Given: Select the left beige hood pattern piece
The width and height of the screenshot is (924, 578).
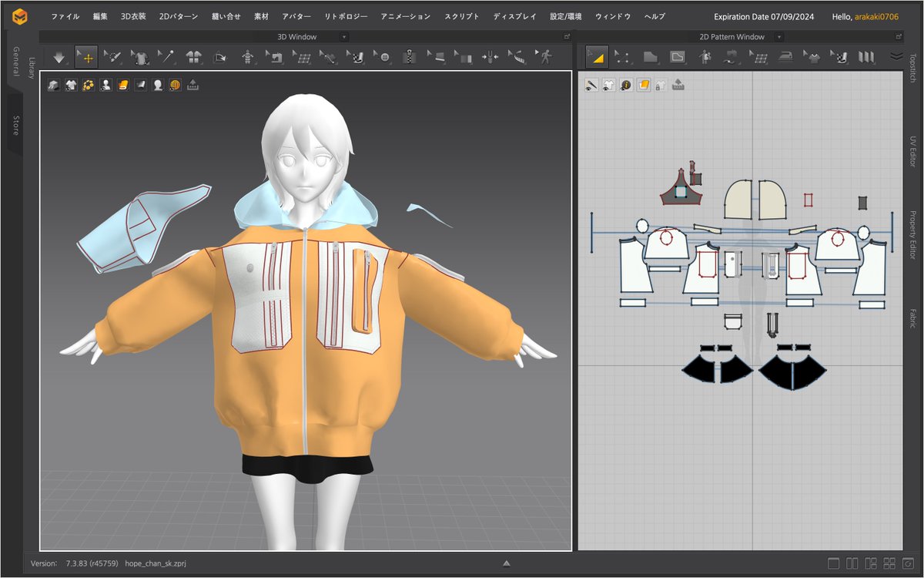Looking at the screenshot, I should (x=739, y=199).
